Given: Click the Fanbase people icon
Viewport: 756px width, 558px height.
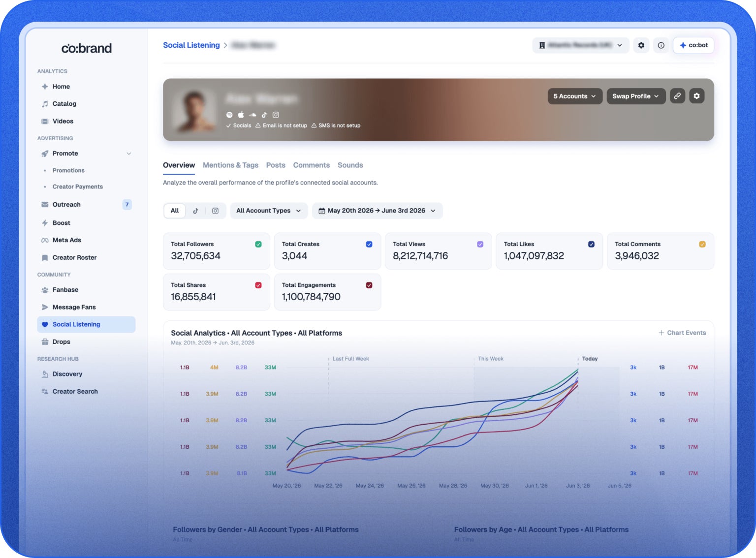Looking at the screenshot, I should [x=45, y=290].
